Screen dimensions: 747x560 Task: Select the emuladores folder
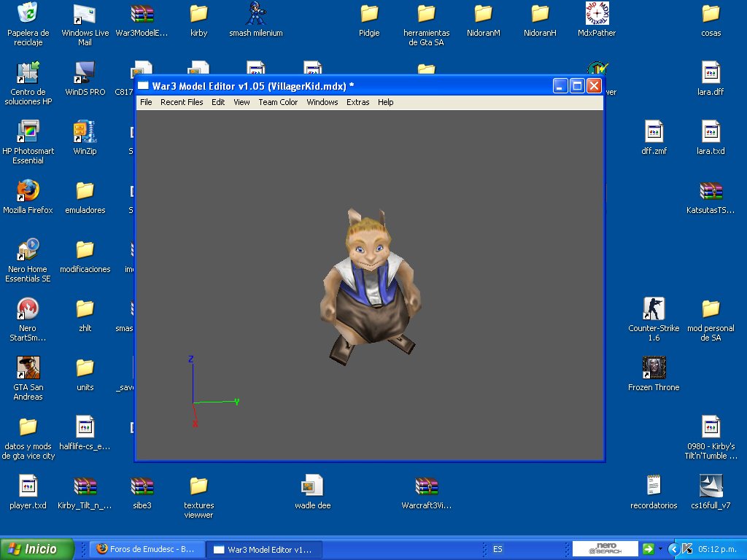85,197
